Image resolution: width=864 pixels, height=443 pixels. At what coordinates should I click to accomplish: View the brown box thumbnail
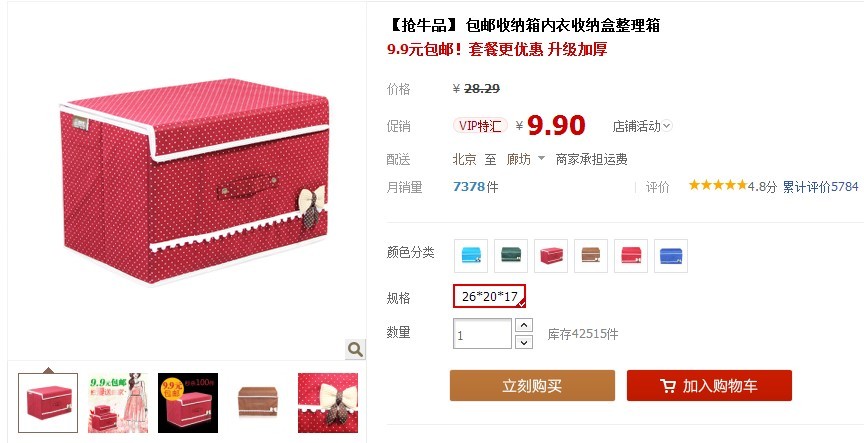(x=258, y=403)
